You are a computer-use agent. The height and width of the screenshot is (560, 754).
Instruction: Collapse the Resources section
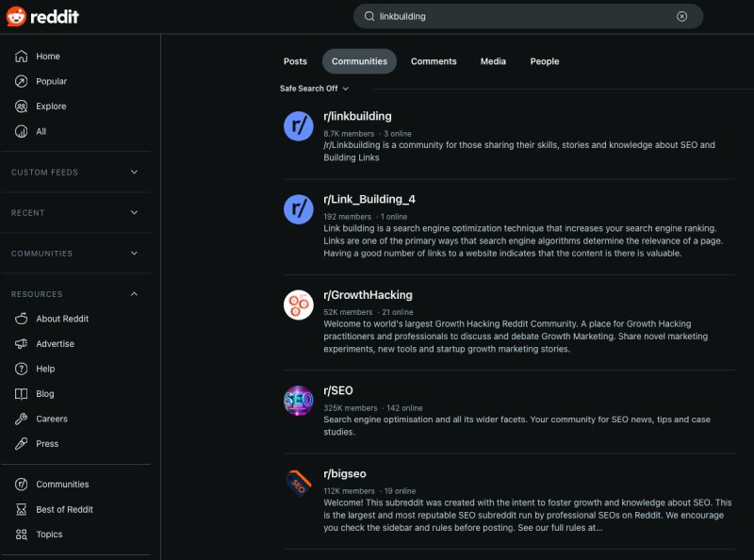pyautogui.click(x=75, y=294)
